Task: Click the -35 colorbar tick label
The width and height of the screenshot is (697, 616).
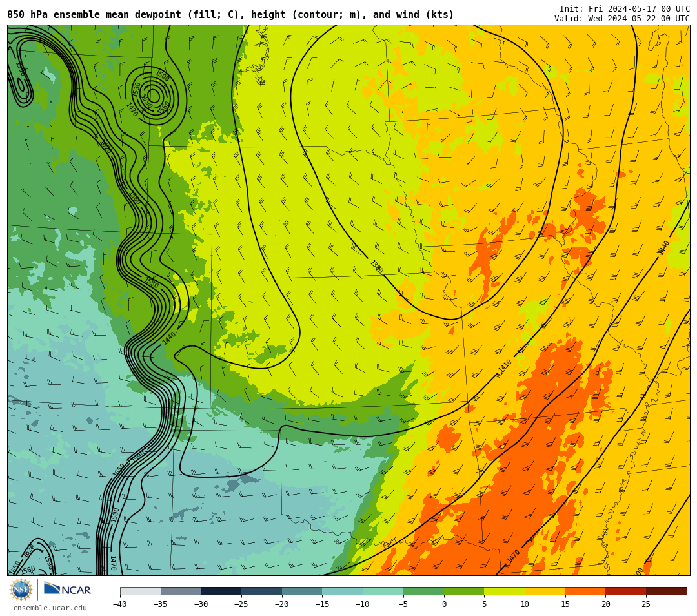Action: click(x=161, y=604)
